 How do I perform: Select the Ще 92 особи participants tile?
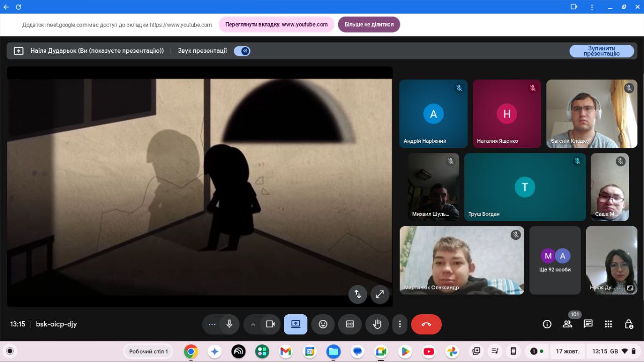click(x=555, y=260)
